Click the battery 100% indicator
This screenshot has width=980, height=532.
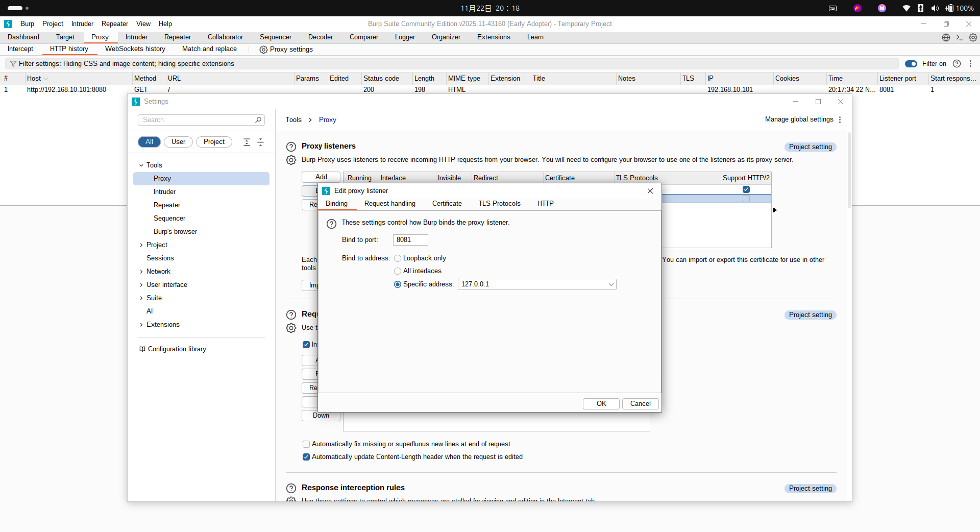click(x=960, y=8)
